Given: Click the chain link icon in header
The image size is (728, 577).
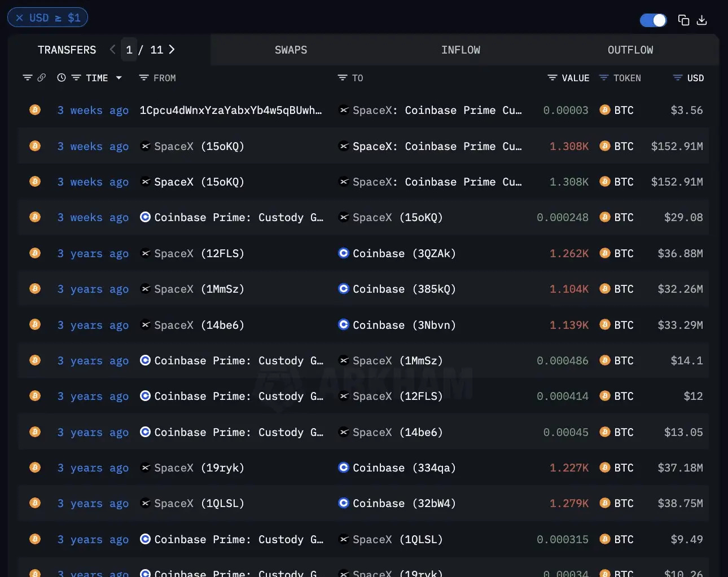Looking at the screenshot, I should click(41, 78).
